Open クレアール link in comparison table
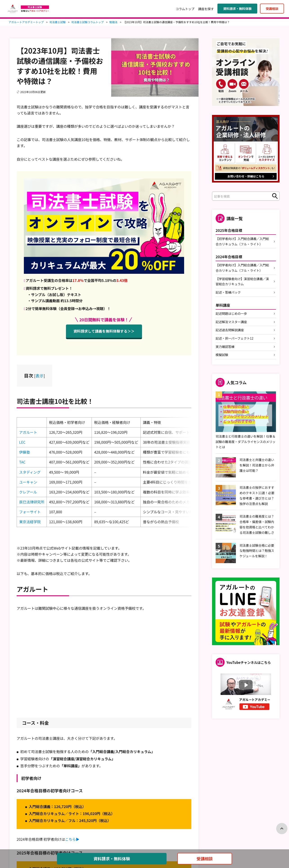 click(x=28, y=492)
